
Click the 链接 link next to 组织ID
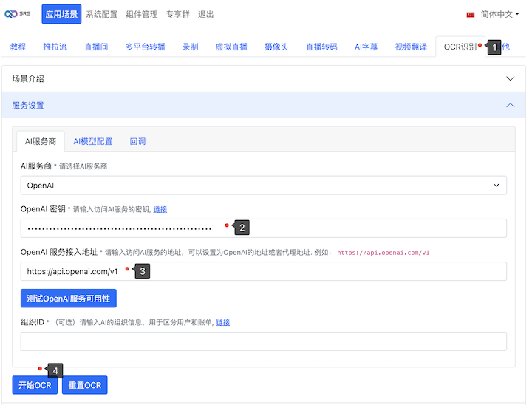223,322
